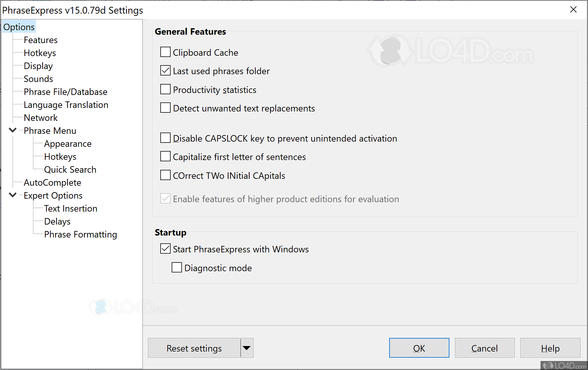Enable the Clipboard Cache option
This screenshot has width=588, height=370.
click(165, 52)
